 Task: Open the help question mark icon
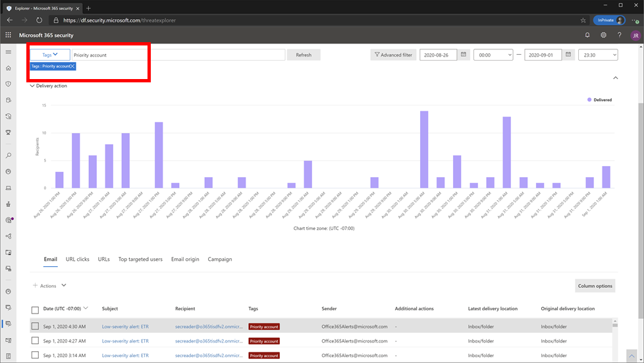pyautogui.click(x=620, y=36)
